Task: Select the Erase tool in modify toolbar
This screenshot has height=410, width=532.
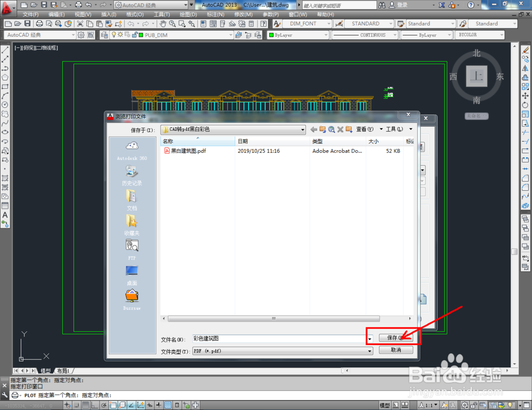Action: [526, 50]
